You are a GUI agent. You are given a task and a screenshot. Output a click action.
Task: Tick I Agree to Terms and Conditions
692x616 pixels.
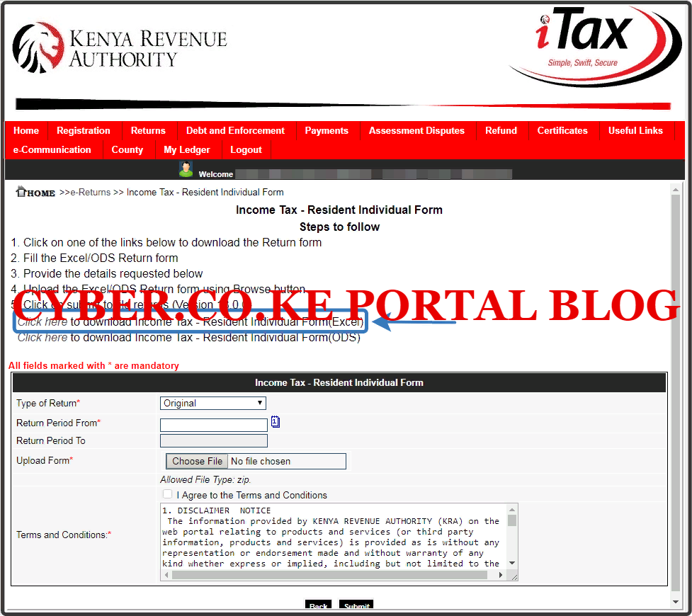[167, 494]
